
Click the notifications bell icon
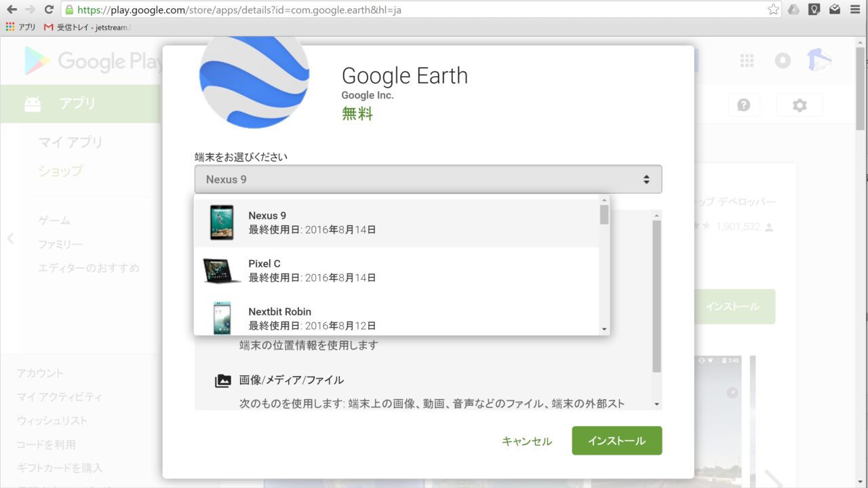[783, 61]
